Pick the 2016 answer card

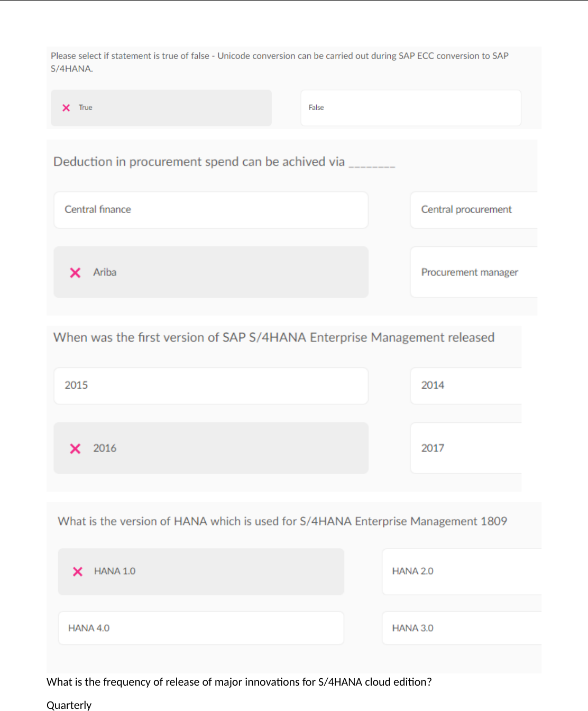click(210, 448)
